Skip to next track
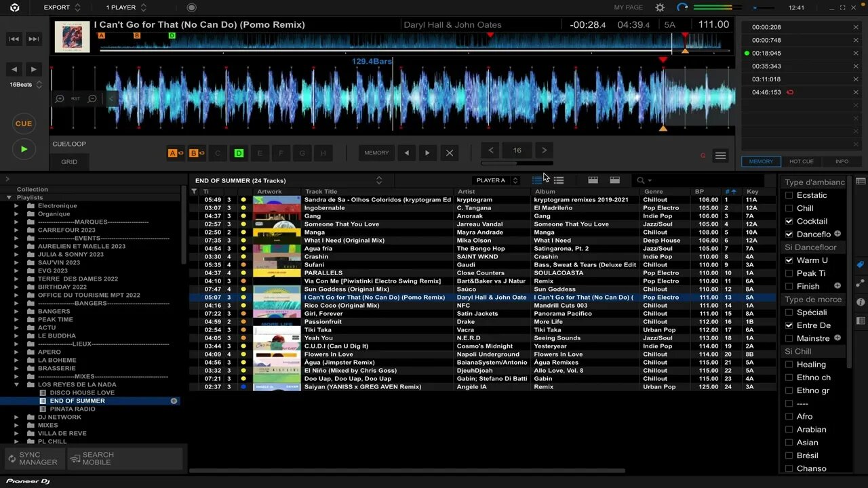868x488 pixels. [x=34, y=39]
